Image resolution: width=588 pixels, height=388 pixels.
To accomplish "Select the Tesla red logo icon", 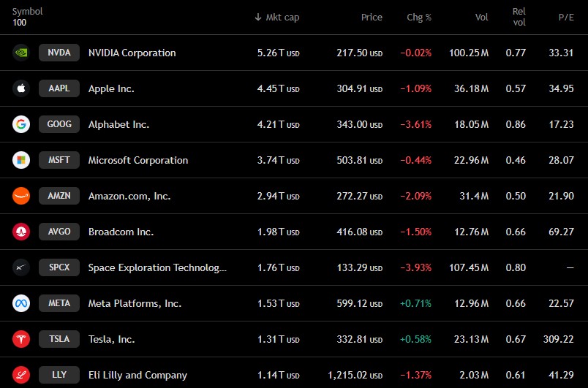I will coord(21,339).
